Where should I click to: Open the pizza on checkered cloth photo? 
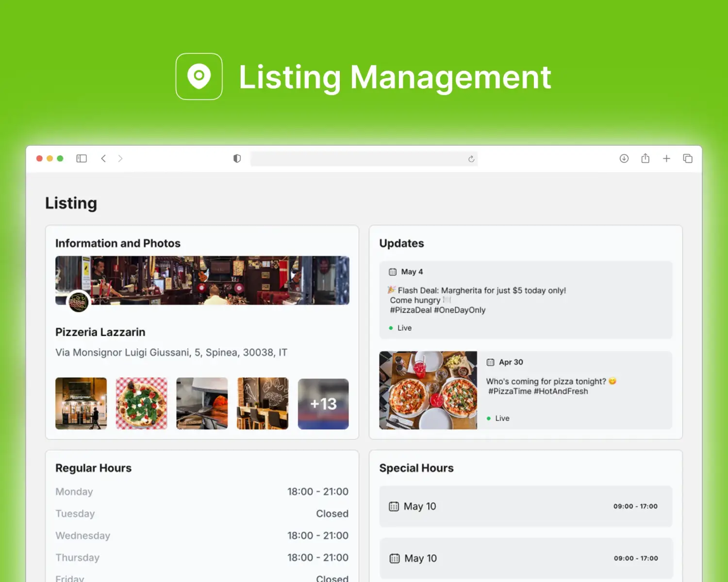click(141, 404)
